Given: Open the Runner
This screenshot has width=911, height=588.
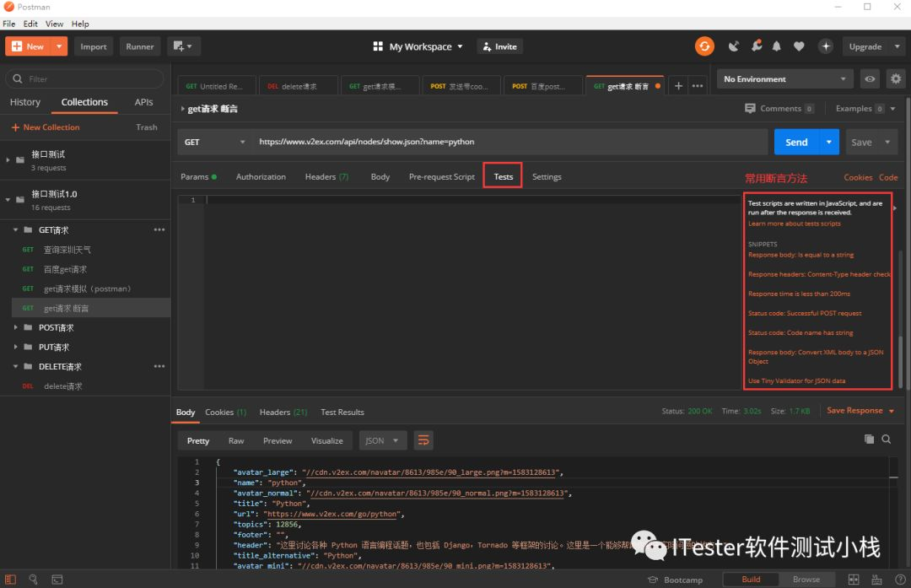Looking at the screenshot, I should point(140,46).
